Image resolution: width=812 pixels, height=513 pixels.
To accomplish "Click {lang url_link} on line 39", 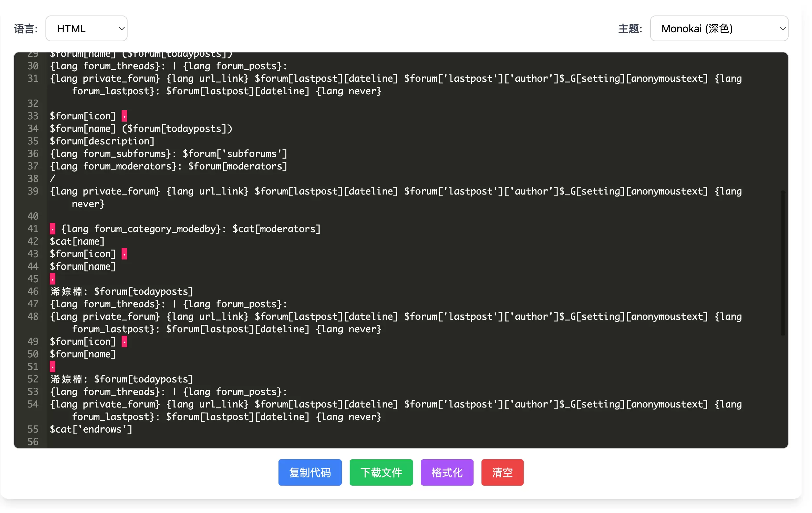I will click(207, 191).
